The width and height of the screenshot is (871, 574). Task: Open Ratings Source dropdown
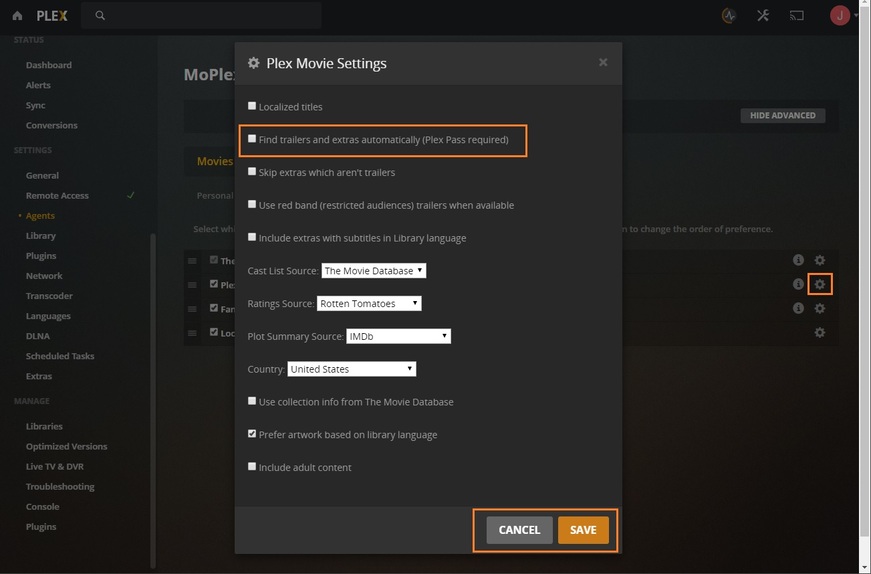pyautogui.click(x=369, y=303)
